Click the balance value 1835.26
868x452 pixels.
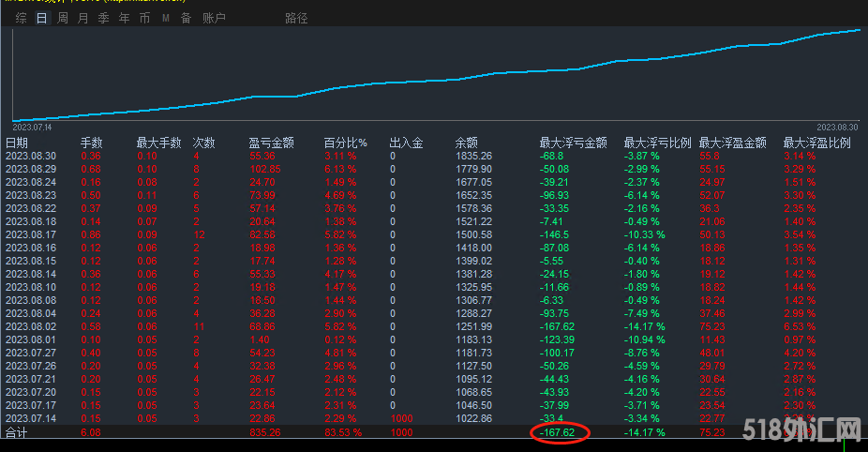(474, 157)
